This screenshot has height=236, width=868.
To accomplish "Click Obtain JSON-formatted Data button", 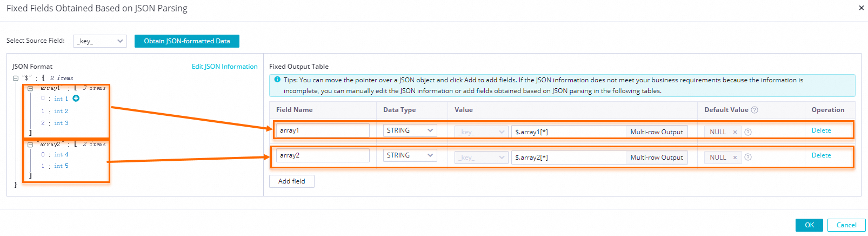I will tap(186, 41).
